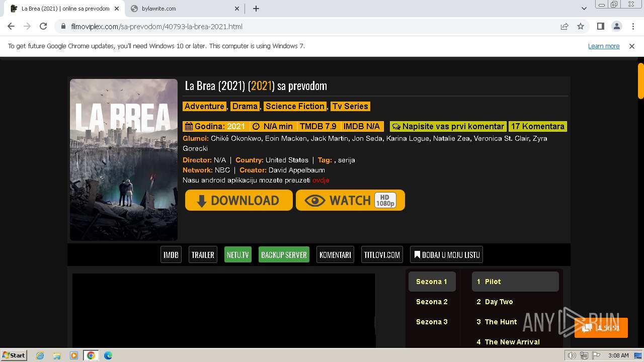This screenshot has height=362, width=644.
Task: Click the 2021 year link in title
Action: tap(262, 86)
